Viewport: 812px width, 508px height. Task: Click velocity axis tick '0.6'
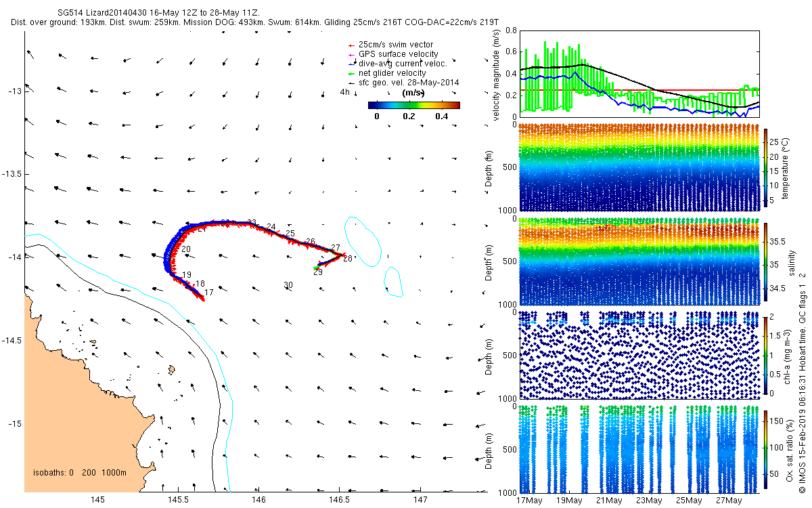pyautogui.click(x=511, y=52)
